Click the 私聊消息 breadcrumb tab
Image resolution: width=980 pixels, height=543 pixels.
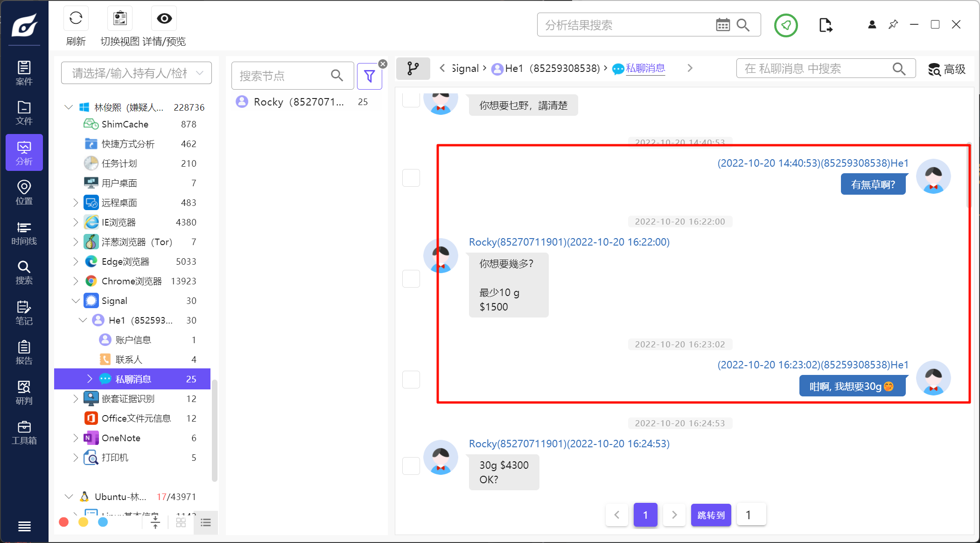644,69
